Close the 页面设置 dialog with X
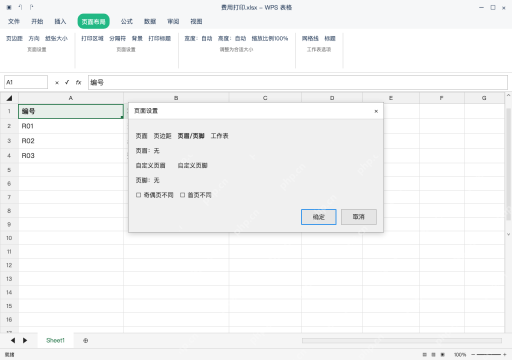The height and width of the screenshot is (360, 512). tap(376, 111)
